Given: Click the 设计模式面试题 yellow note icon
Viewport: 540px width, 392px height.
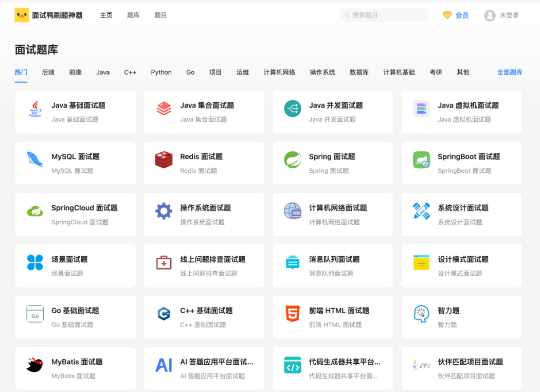Looking at the screenshot, I should click(421, 262).
